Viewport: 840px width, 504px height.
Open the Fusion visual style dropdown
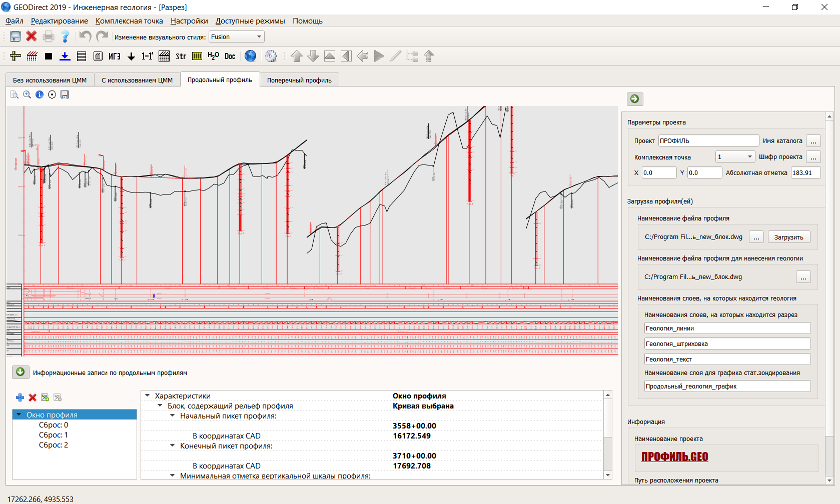click(236, 36)
